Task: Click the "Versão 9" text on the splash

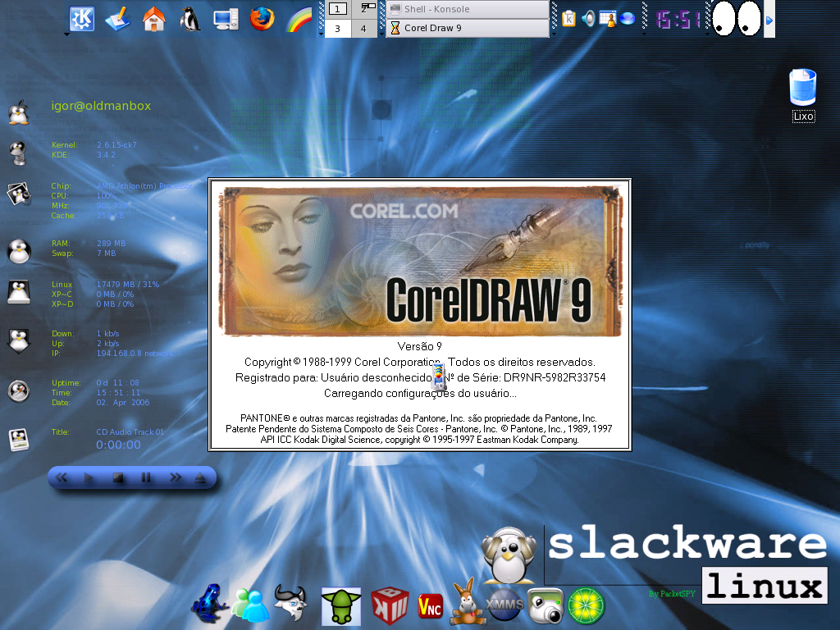Action: (x=419, y=346)
